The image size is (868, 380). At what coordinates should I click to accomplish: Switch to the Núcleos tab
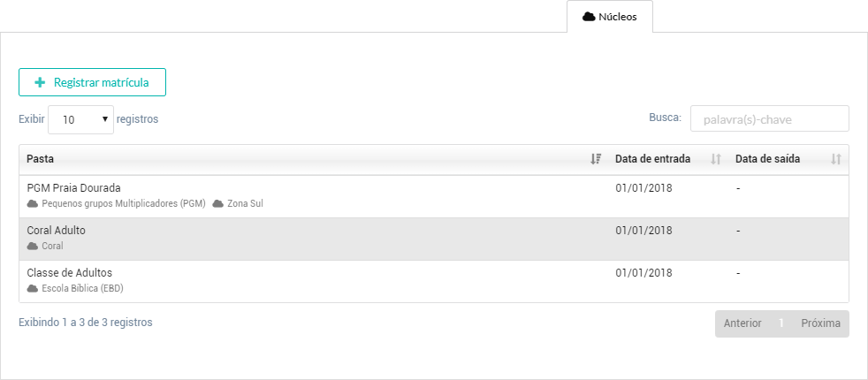pos(610,17)
